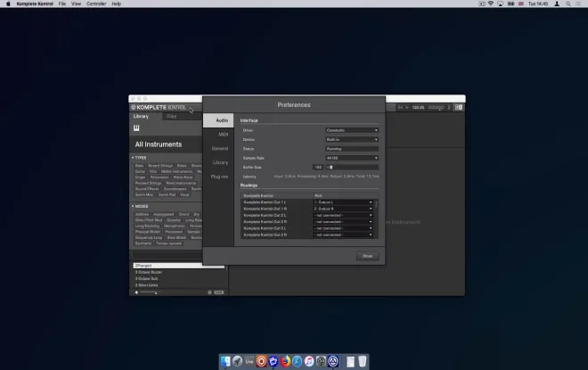Open the Apple menu
Screen dimensions: 588x370
tap(8, 4)
